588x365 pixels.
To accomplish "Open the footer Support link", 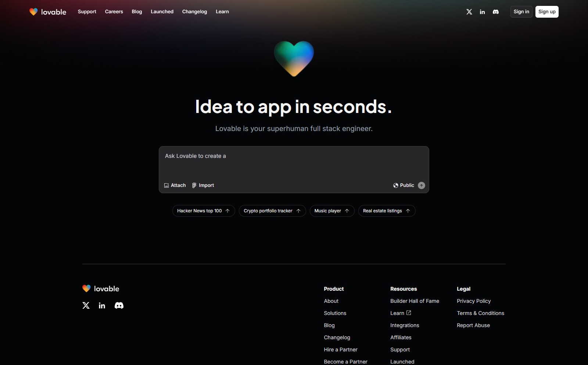I will coord(400,350).
